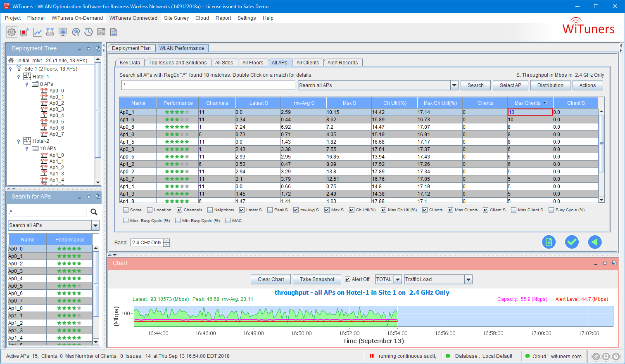The image size is (625, 364).
Task: Minimize the Chart panel
Action: (x=595, y=264)
